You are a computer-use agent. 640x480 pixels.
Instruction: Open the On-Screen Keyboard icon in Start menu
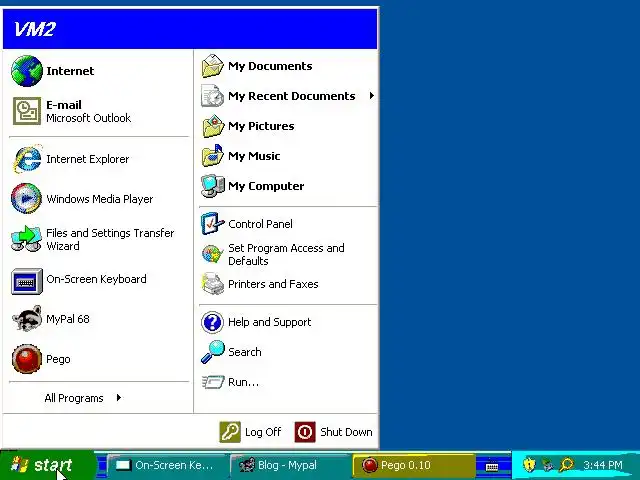[x=27, y=281]
